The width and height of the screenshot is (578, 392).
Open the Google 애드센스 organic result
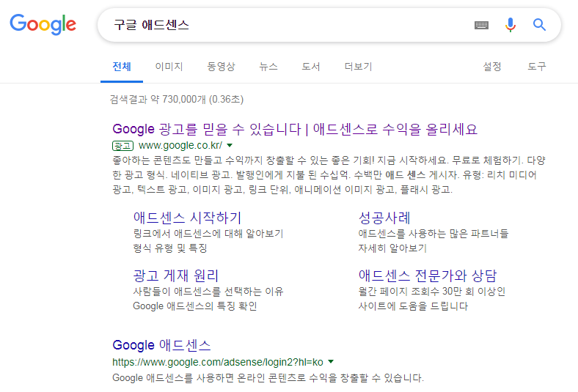pos(161,345)
